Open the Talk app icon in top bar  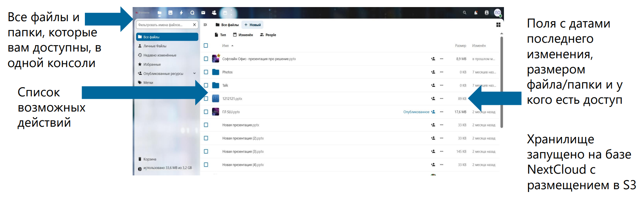click(x=192, y=13)
